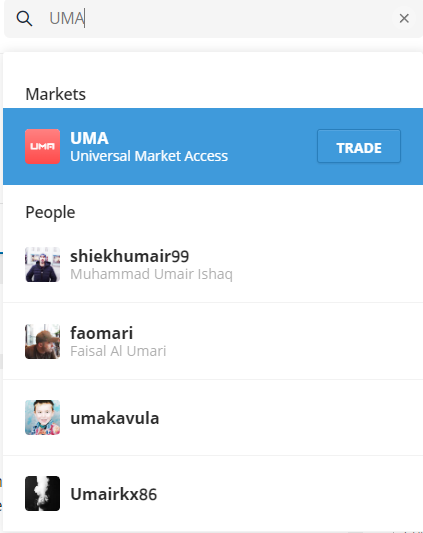Select the UMA ticker name
The width and height of the screenshot is (423, 533).
(x=89, y=138)
